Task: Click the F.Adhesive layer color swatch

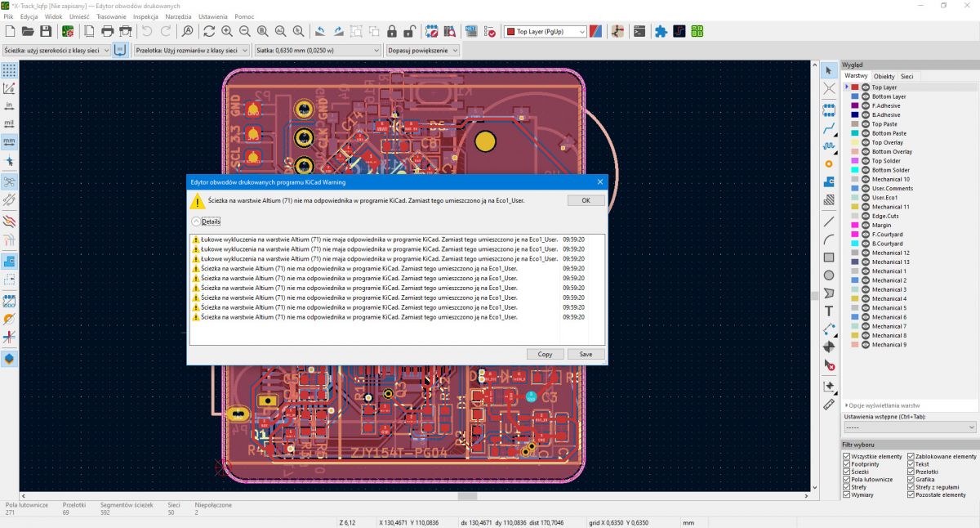Action: point(855,105)
